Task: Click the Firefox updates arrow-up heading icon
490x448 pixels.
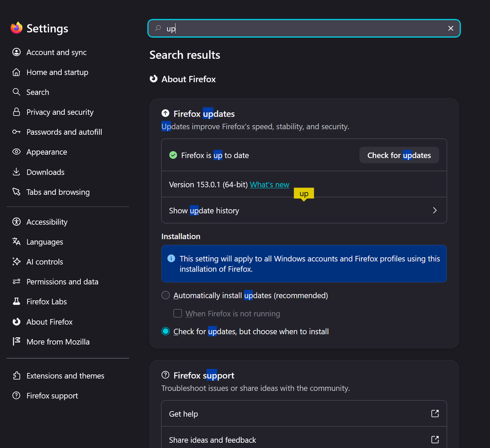Action: pyautogui.click(x=165, y=113)
